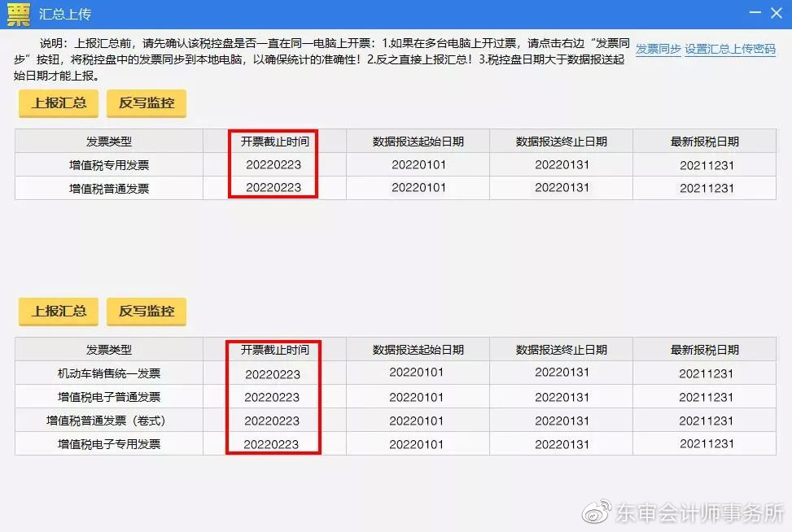This screenshot has width=792, height=532.
Task: Click the 汇总上传 window title text
Action: click(65, 14)
